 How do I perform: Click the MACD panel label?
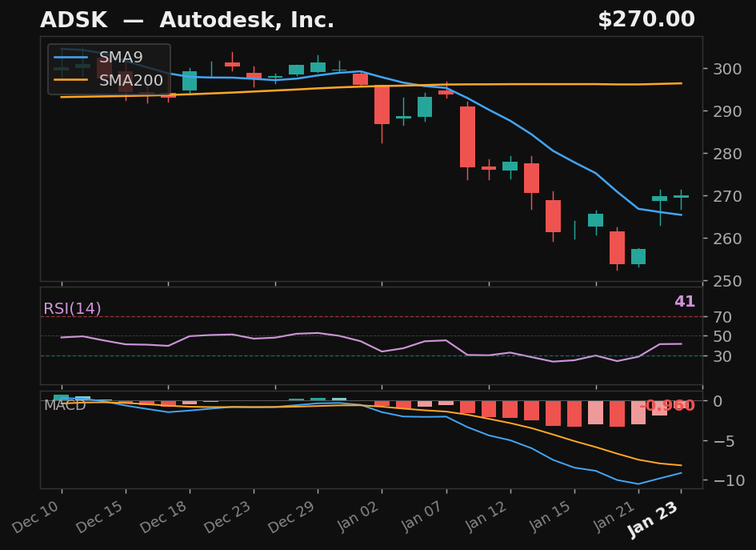[65, 405]
